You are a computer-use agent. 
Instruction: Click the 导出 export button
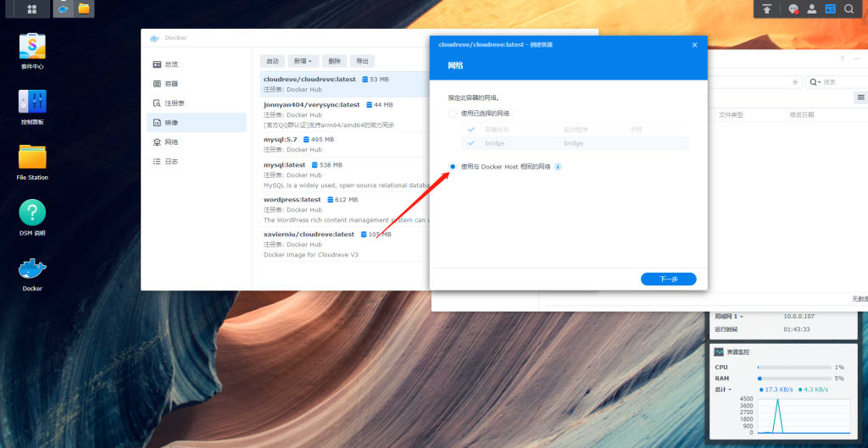point(362,61)
